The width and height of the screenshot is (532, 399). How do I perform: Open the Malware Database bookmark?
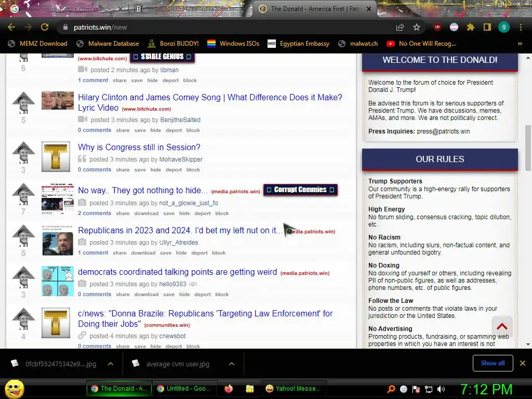click(x=108, y=44)
